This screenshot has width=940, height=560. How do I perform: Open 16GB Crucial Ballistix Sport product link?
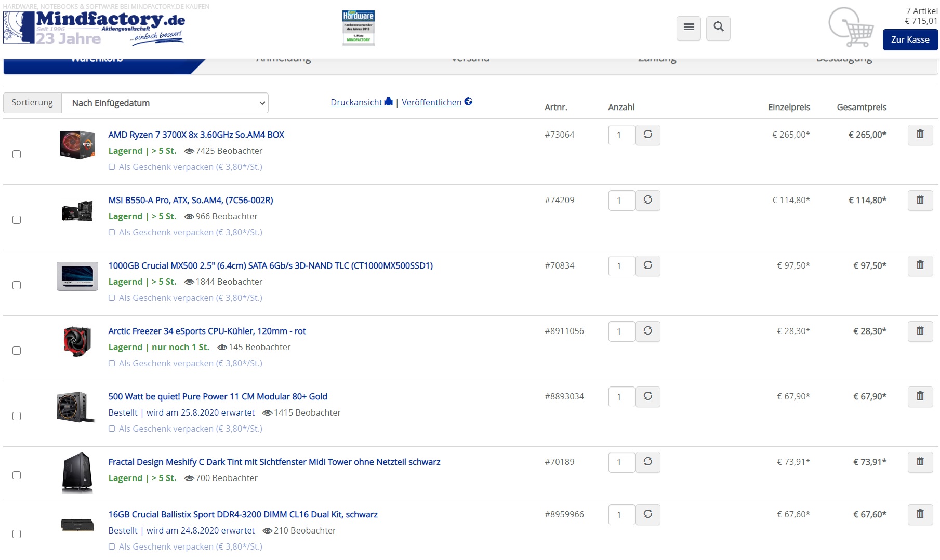click(243, 514)
